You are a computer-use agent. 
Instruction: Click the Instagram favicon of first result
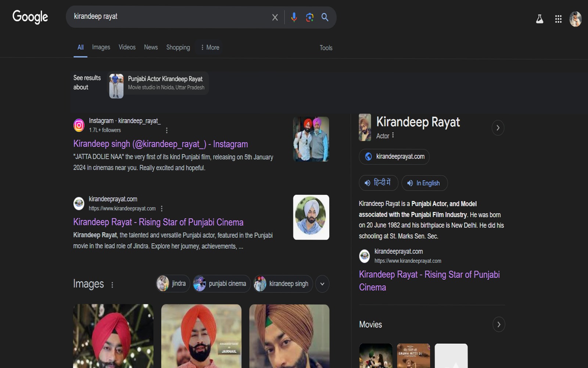(x=79, y=125)
